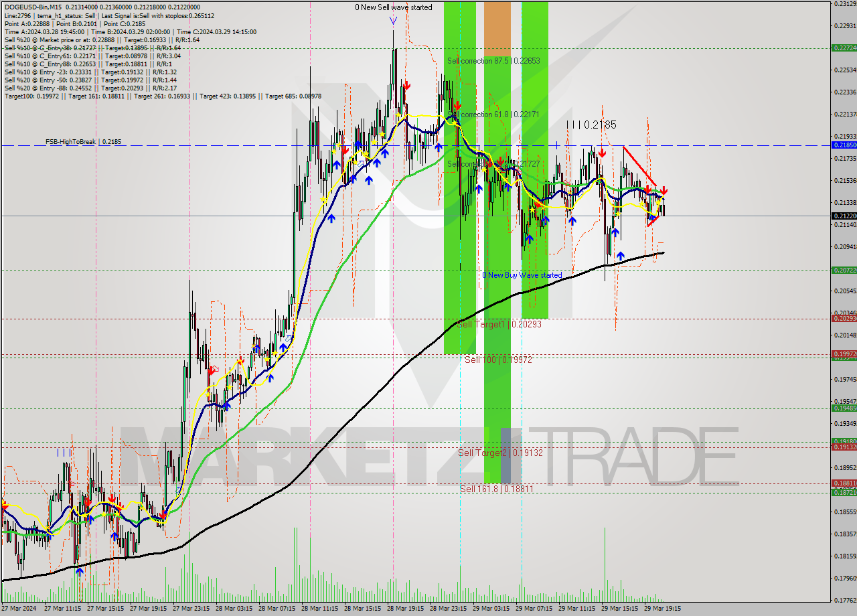
Task: Select the '0 New Buy Wave started' annotation
Action: click(x=522, y=275)
